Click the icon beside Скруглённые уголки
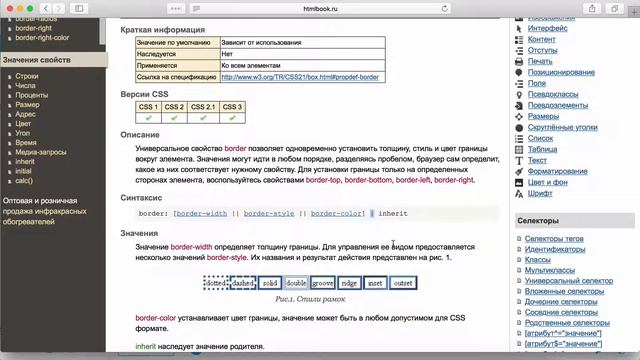The image size is (640, 360). (x=519, y=128)
